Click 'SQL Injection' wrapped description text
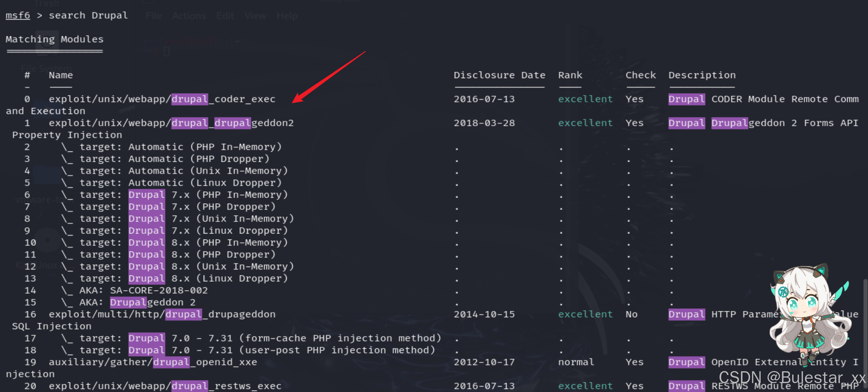The image size is (868, 392). click(52, 326)
